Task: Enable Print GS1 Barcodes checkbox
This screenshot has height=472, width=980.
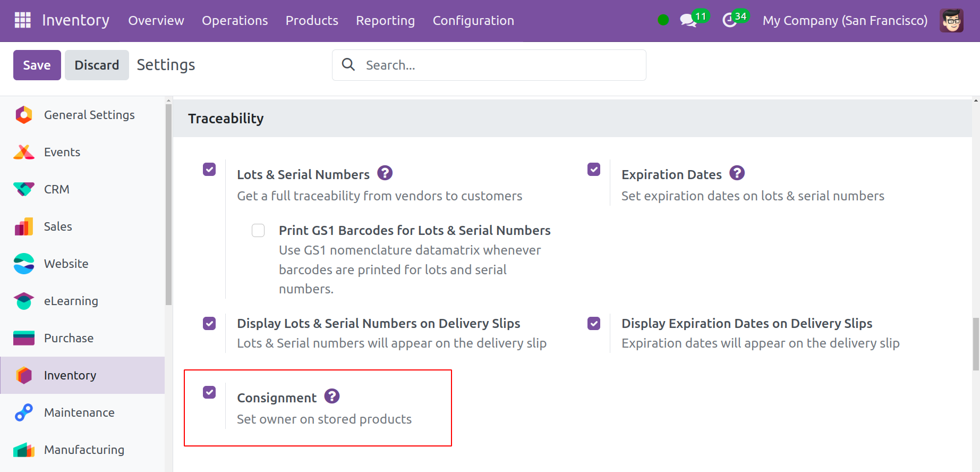Action: point(258,230)
